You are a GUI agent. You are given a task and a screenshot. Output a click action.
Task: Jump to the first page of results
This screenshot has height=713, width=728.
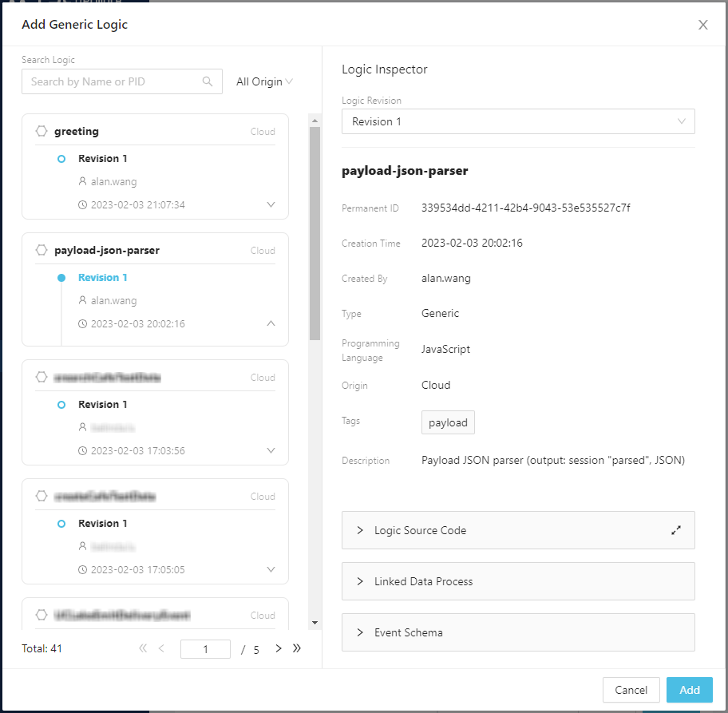(143, 648)
